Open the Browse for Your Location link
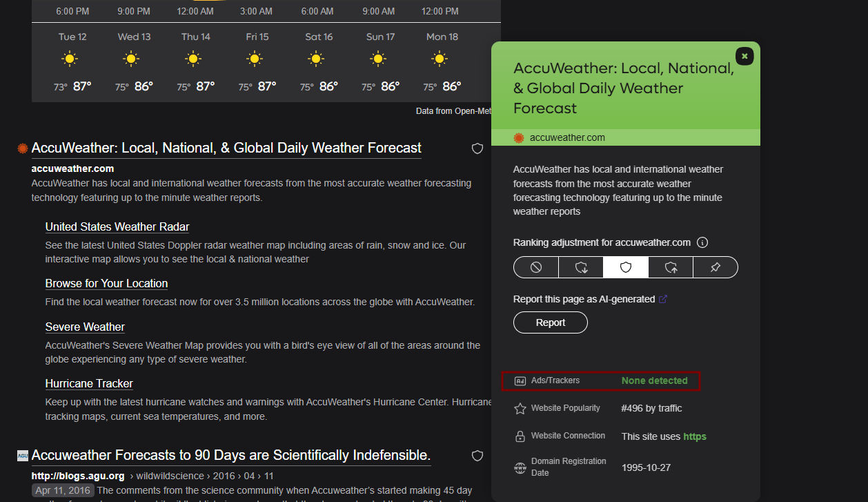The image size is (868, 502). tap(107, 283)
